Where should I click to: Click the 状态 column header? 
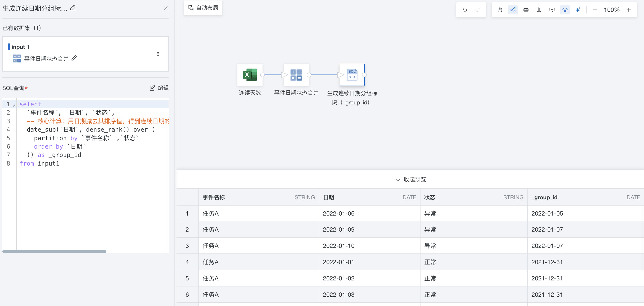click(x=473, y=197)
